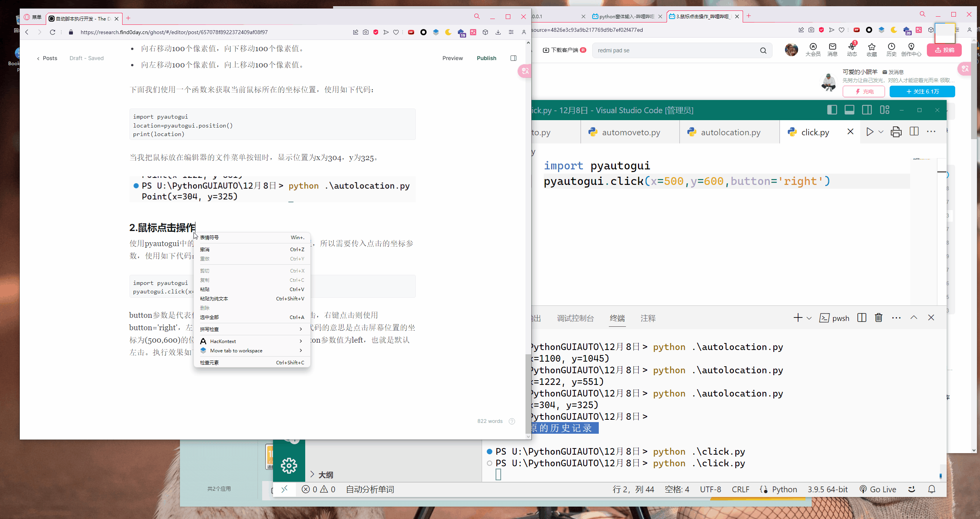Open the blue layers workspace extension in Ghost browser

tap(436, 32)
